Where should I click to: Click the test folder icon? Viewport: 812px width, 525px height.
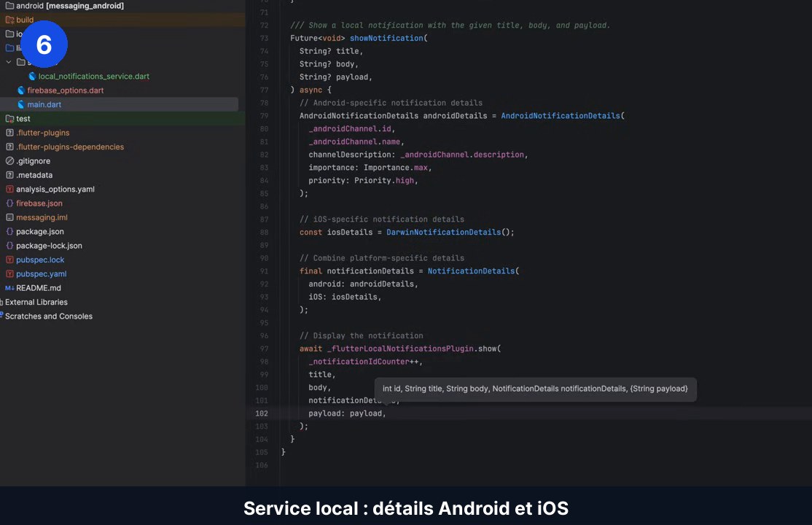[9, 119]
